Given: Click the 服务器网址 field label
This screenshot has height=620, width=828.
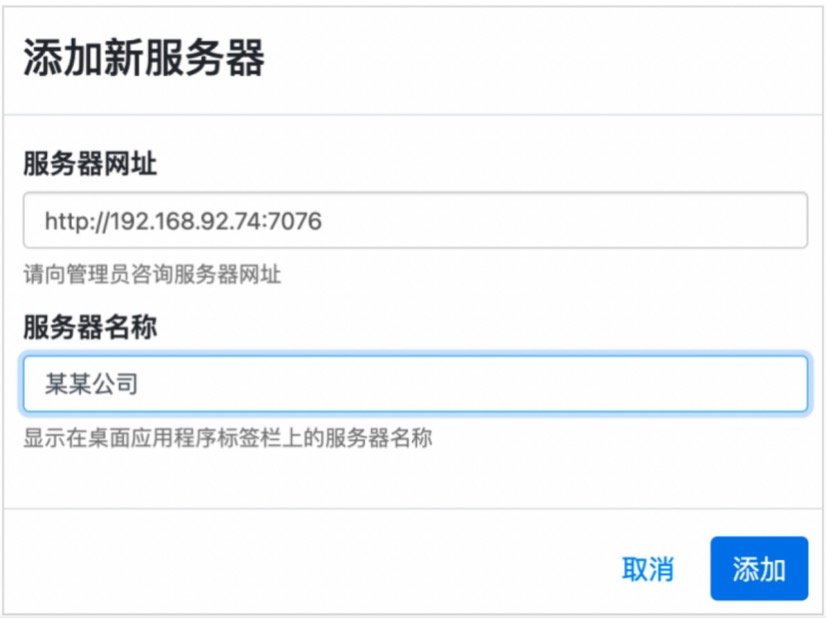Looking at the screenshot, I should (90, 163).
